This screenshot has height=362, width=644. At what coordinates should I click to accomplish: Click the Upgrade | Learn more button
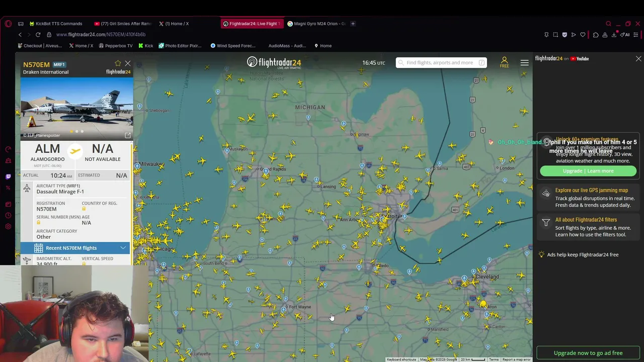(x=588, y=171)
